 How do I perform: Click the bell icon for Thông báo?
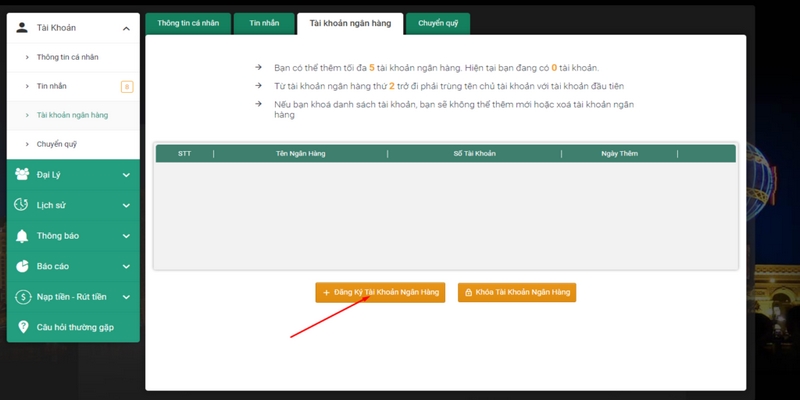click(22, 236)
